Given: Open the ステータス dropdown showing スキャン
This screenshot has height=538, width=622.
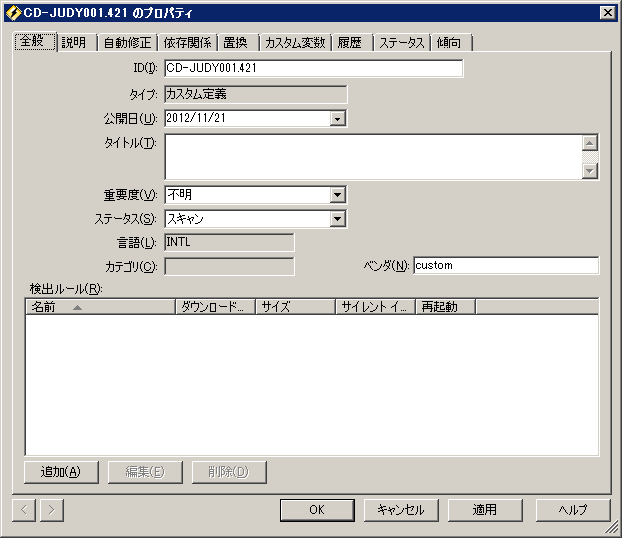Looking at the screenshot, I should [337, 219].
